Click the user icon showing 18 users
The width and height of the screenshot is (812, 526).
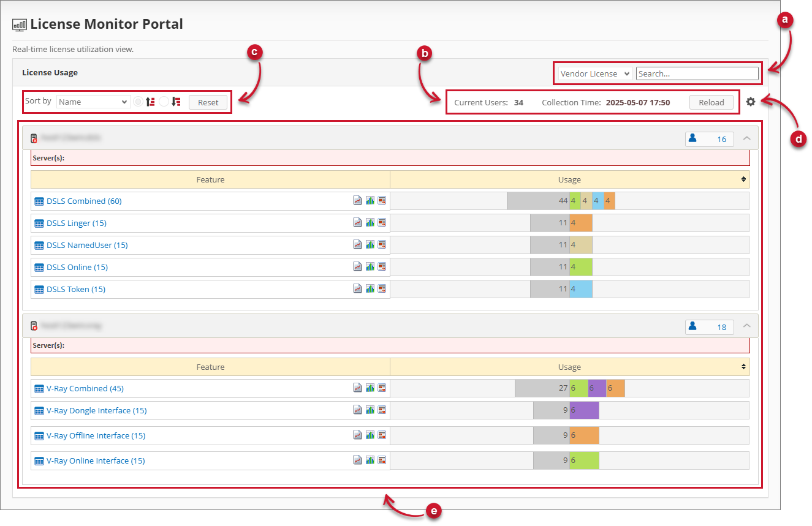692,326
